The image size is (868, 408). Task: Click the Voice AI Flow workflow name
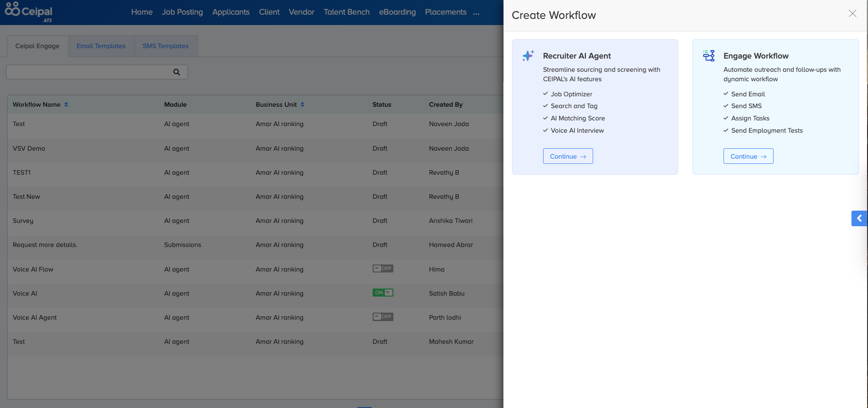pyautogui.click(x=33, y=269)
